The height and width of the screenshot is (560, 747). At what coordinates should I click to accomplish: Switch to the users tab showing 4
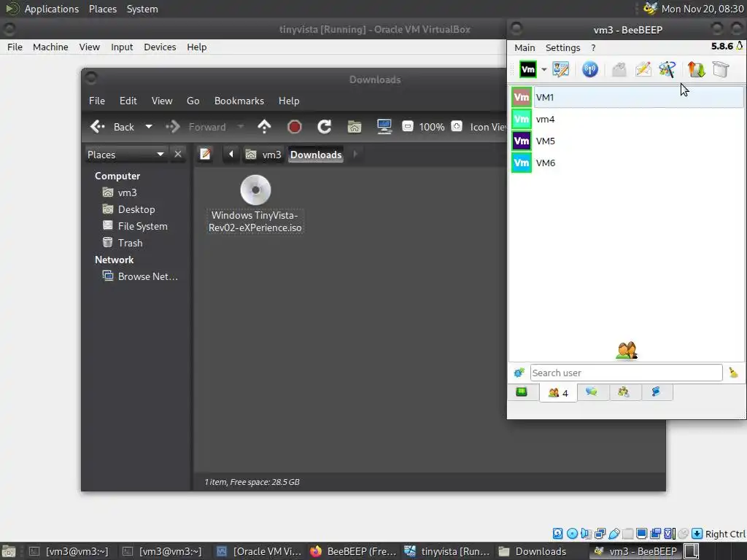(558, 393)
